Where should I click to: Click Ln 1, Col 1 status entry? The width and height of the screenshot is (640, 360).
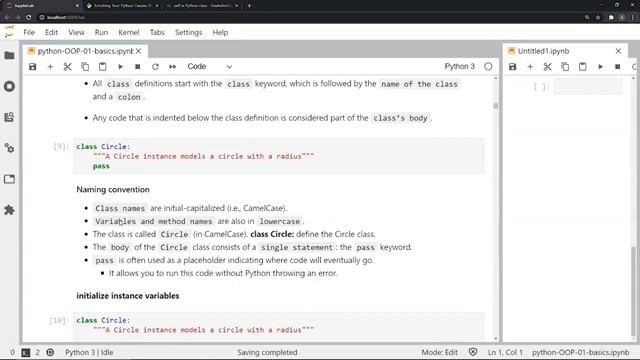click(x=505, y=352)
